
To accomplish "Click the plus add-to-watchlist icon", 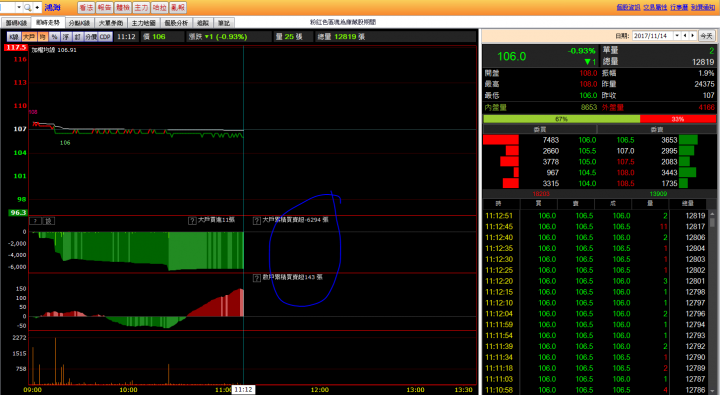I will [37, 7].
